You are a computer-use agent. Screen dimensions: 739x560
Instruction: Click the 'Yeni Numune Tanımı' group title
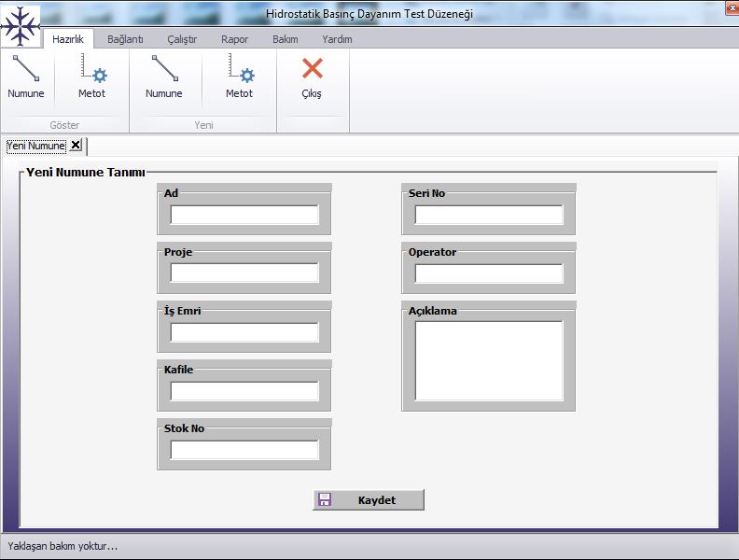point(85,172)
